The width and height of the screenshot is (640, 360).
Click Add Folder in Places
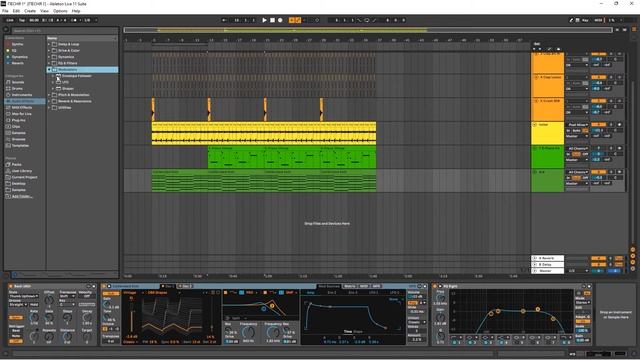click(22, 196)
